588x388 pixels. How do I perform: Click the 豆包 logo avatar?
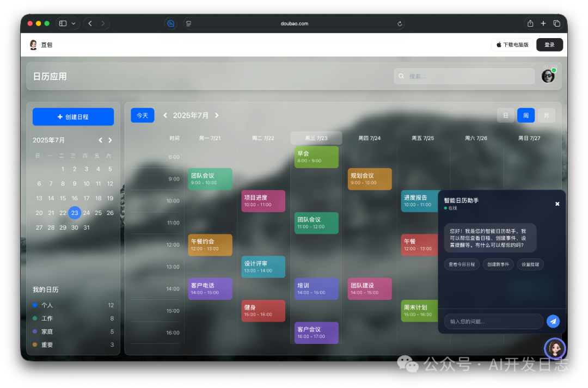33,45
